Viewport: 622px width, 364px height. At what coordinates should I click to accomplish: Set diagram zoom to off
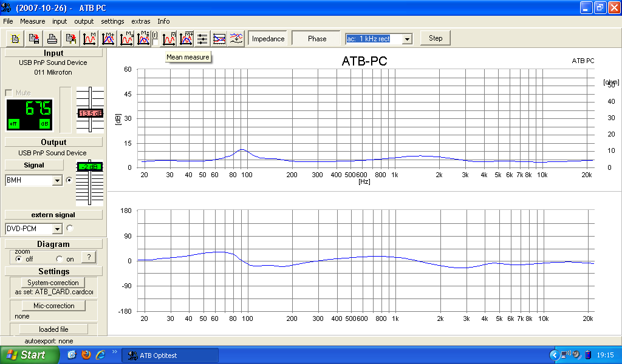(19, 259)
